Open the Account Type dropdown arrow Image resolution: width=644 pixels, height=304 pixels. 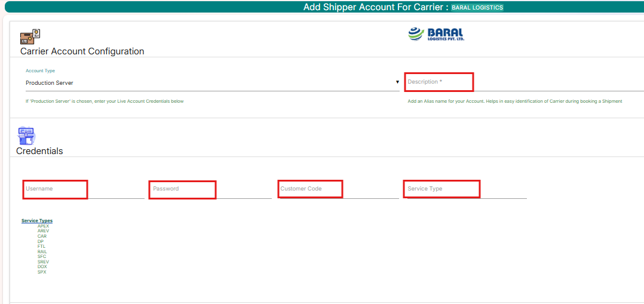397,82
